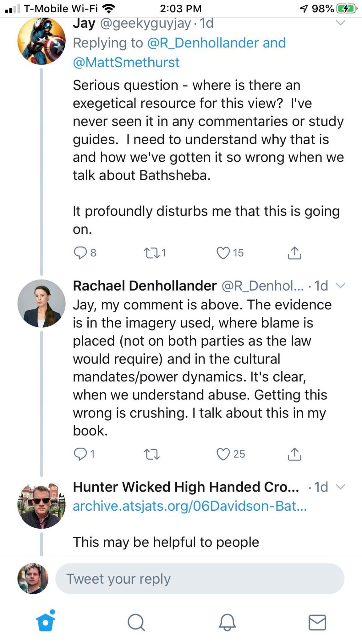Retweet Rachael Denhollander's tweet

pos(151,454)
